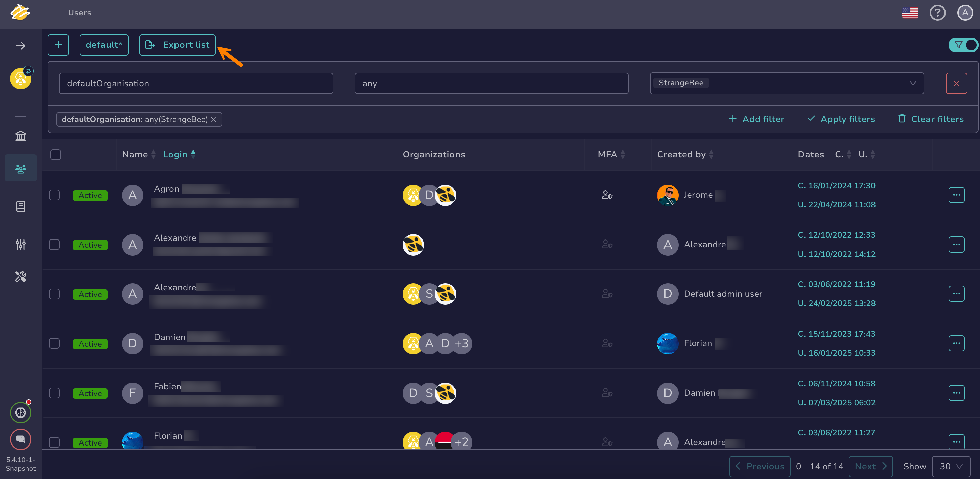Toggle the filters switch on or off
Screen dimensions: 980x479
963,45
